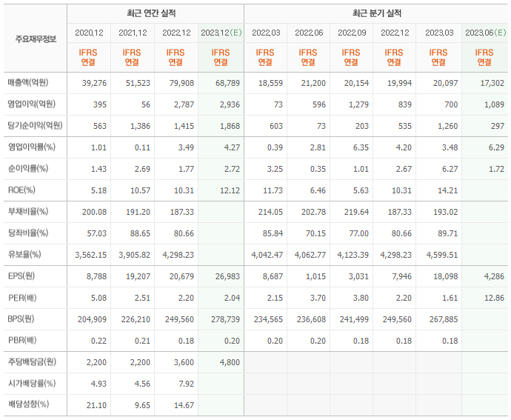Select the 영업이익(억원) row label

click(32, 104)
